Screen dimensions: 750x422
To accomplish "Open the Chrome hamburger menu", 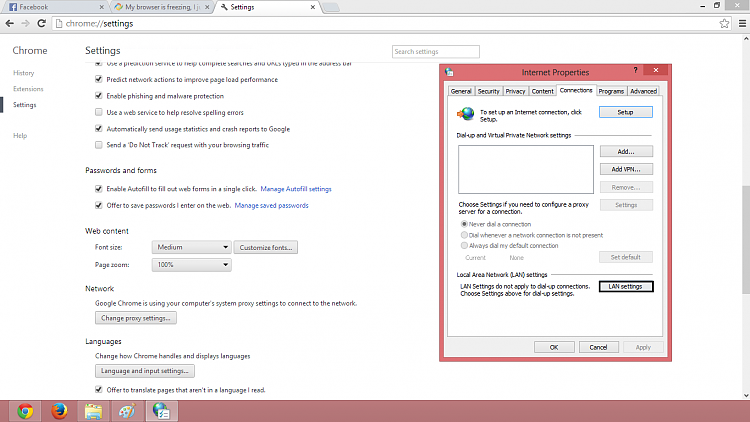I will click(742, 23).
